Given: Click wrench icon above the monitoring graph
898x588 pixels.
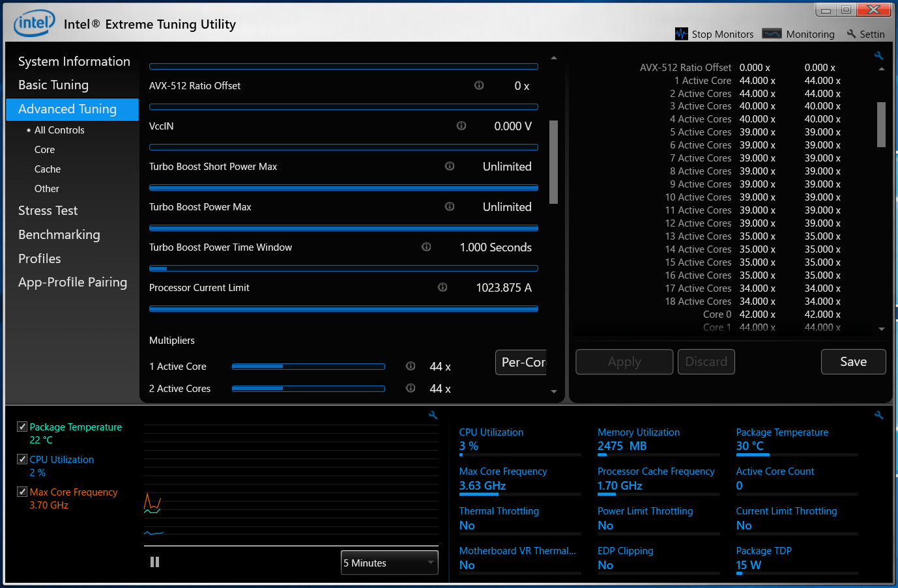Looking at the screenshot, I should point(433,415).
